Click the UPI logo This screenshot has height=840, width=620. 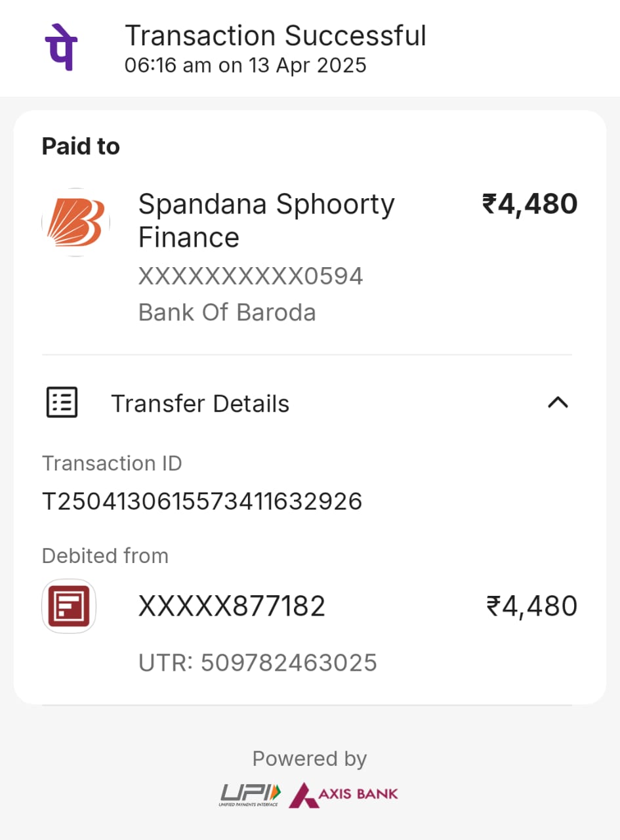click(250, 794)
